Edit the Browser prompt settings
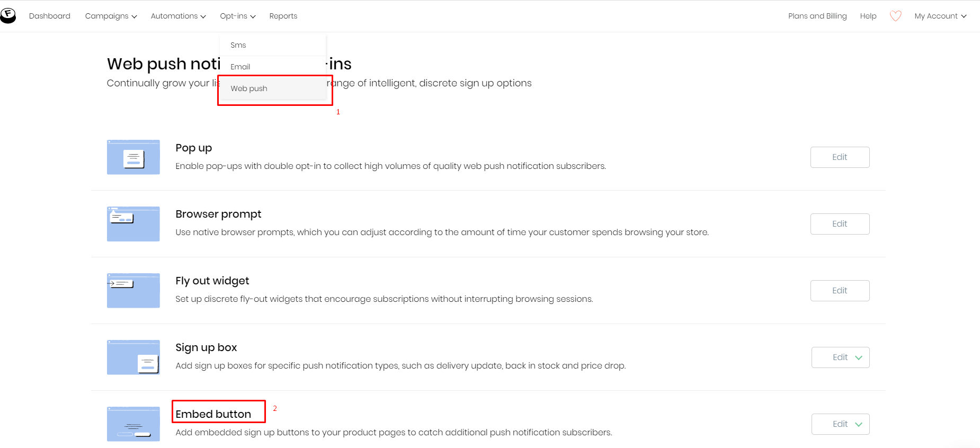980x448 pixels. click(x=840, y=224)
